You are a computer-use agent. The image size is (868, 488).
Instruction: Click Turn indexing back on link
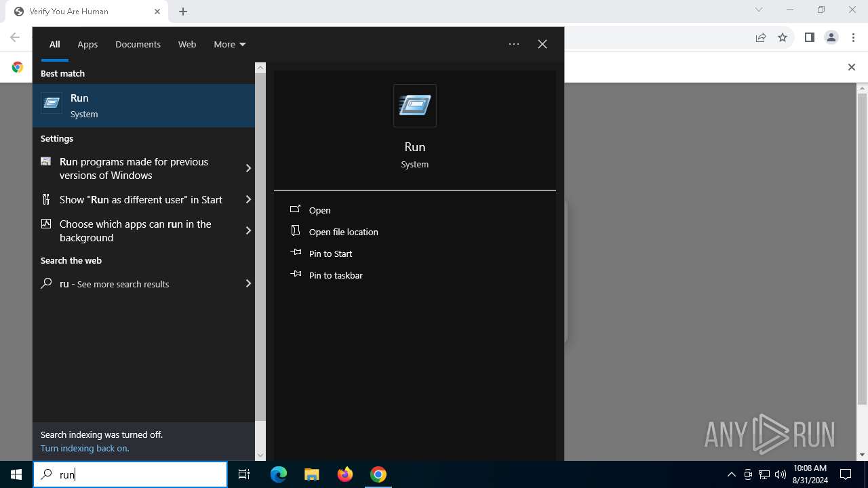click(85, 448)
